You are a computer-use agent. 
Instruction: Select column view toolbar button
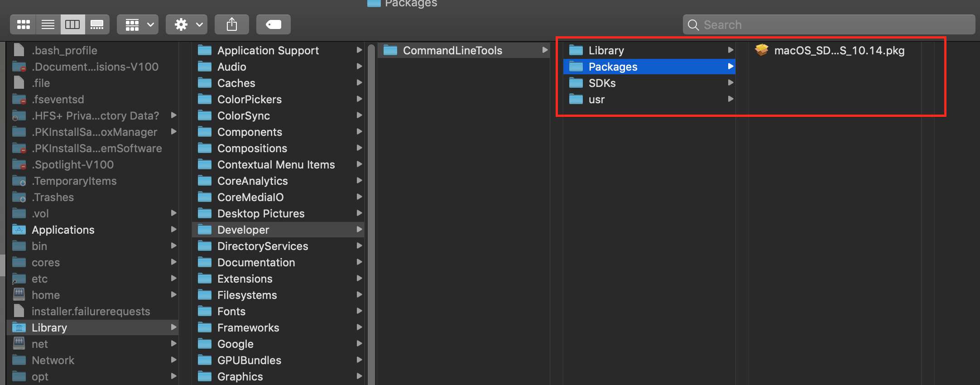click(x=72, y=24)
